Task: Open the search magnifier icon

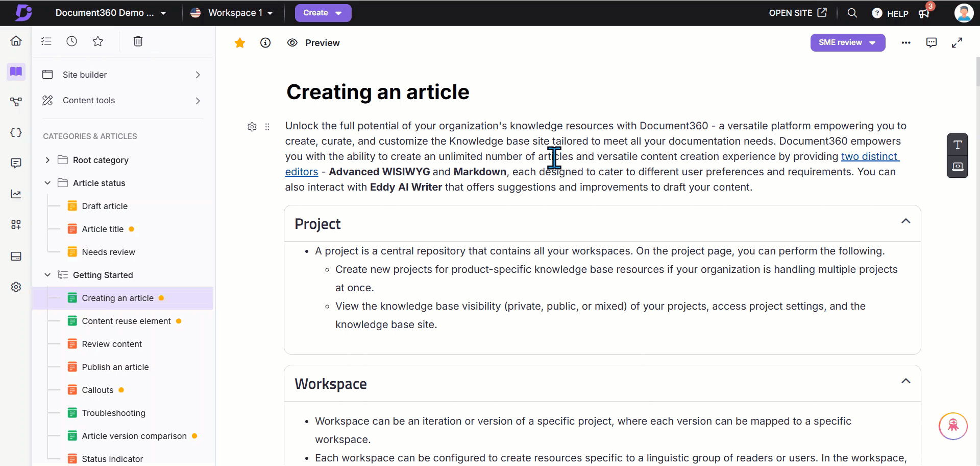Action: coord(852,13)
